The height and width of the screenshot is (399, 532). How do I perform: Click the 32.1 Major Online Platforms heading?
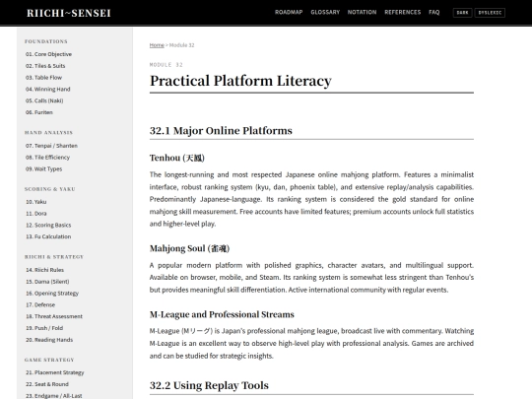[x=221, y=131]
